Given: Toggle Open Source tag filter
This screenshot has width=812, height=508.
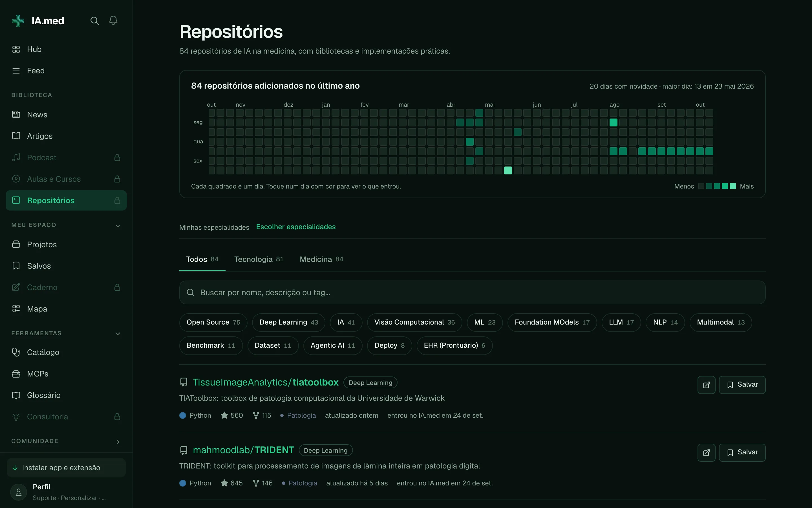Looking at the screenshot, I should click(213, 323).
